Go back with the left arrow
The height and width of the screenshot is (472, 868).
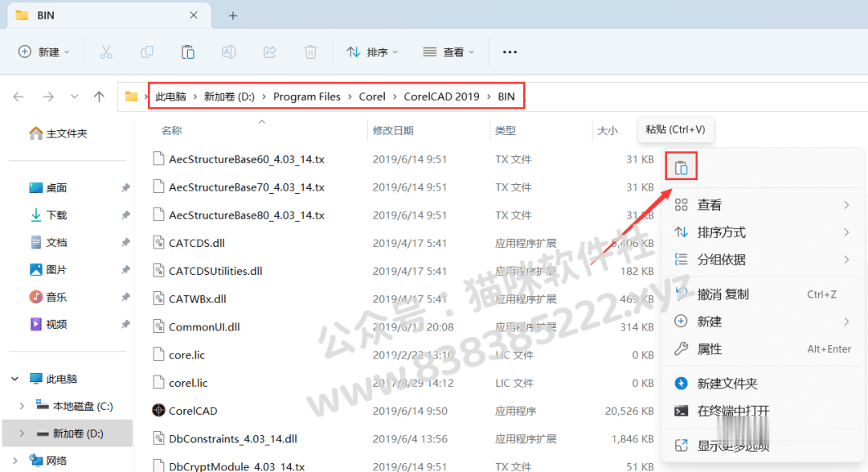[x=18, y=97]
